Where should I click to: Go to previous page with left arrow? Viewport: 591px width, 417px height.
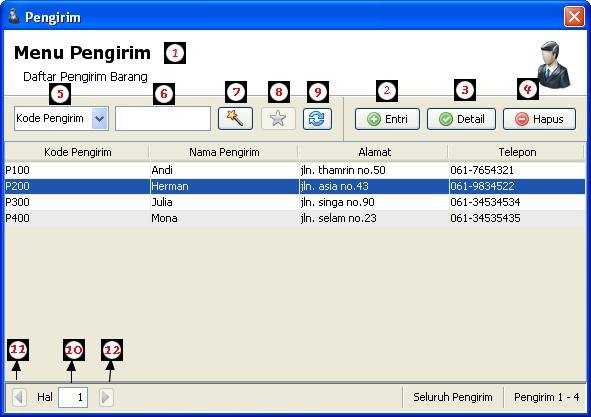point(19,397)
